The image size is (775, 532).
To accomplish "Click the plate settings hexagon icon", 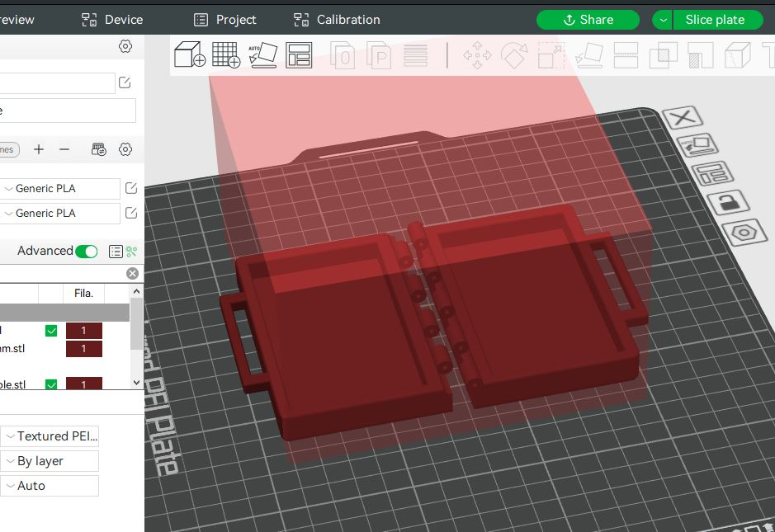I will pyautogui.click(x=744, y=232).
